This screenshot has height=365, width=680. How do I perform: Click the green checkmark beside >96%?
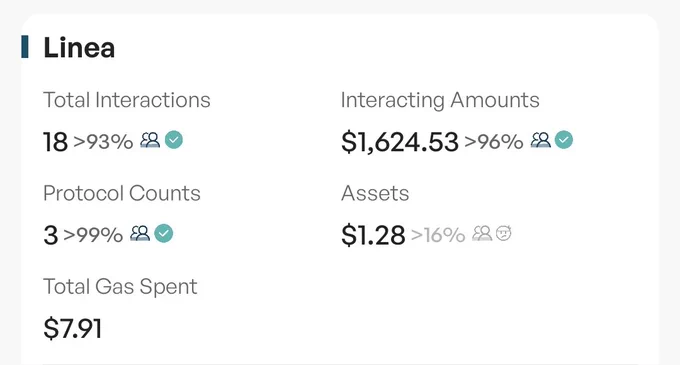564,140
